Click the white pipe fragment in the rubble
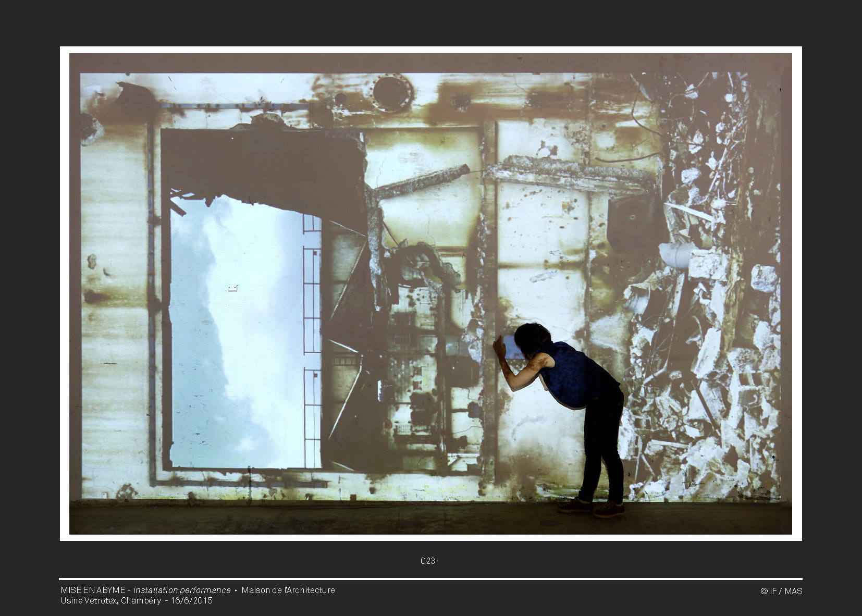 pos(676,255)
